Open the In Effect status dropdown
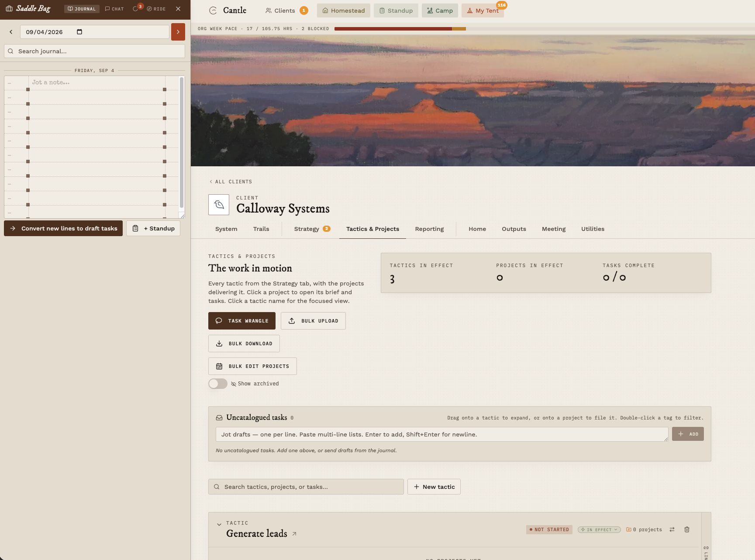 point(599,529)
